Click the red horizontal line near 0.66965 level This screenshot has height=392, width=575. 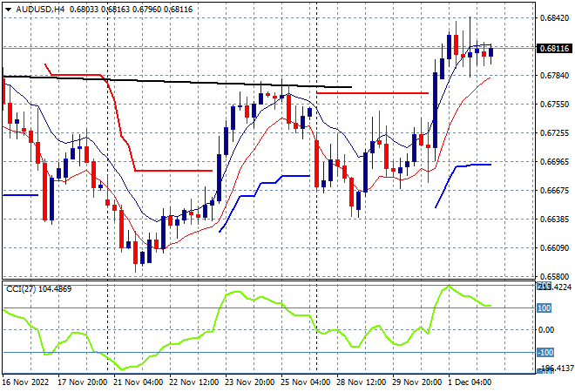[173, 171]
